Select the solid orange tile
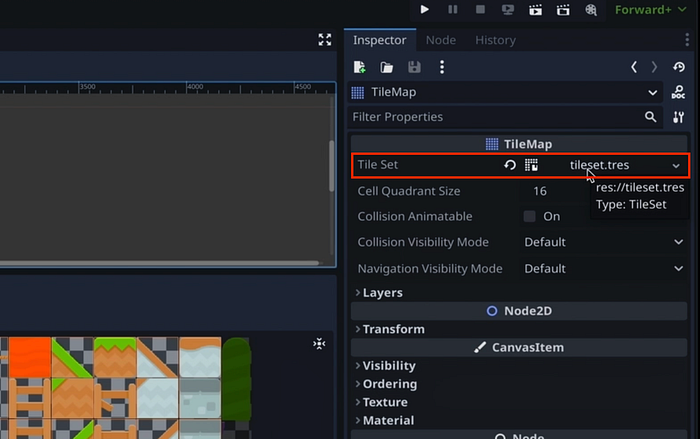700x439 pixels. [29, 357]
